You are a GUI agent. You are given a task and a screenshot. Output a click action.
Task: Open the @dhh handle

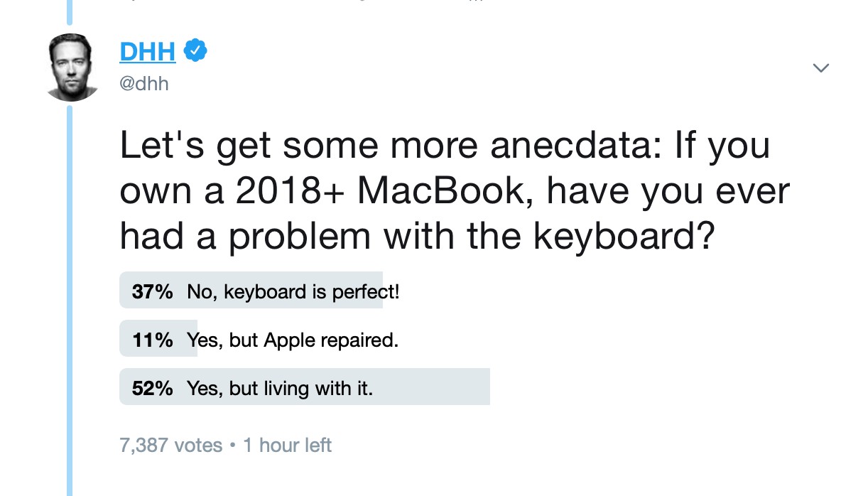(x=144, y=84)
